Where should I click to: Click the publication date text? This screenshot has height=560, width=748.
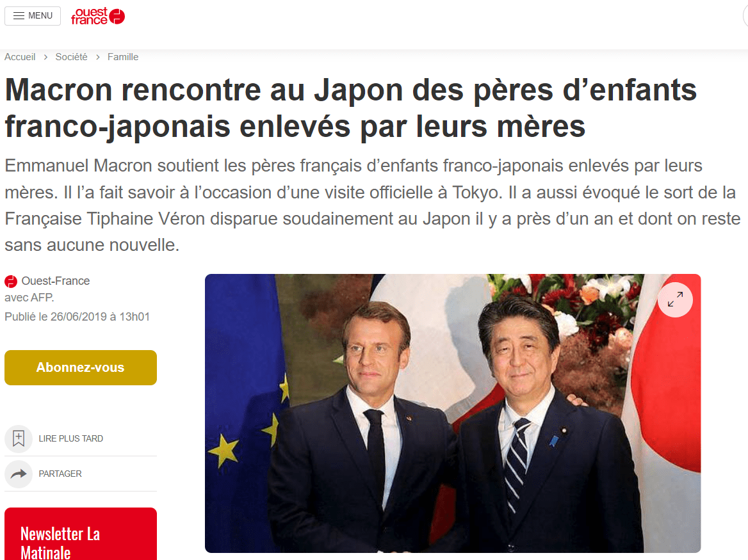point(77,316)
